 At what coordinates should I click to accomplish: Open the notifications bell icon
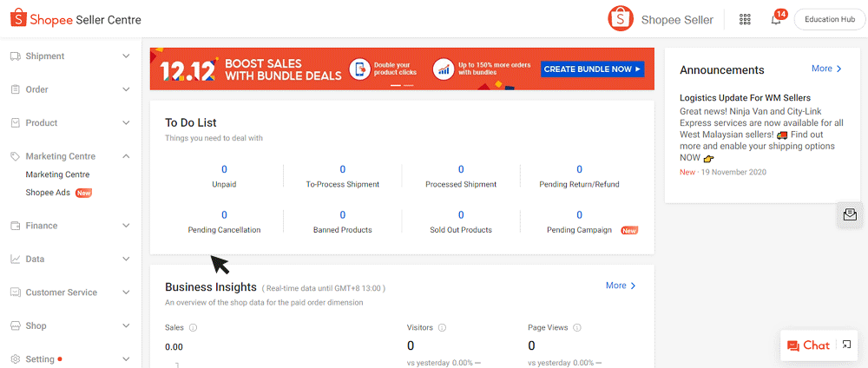tap(776, 20)
